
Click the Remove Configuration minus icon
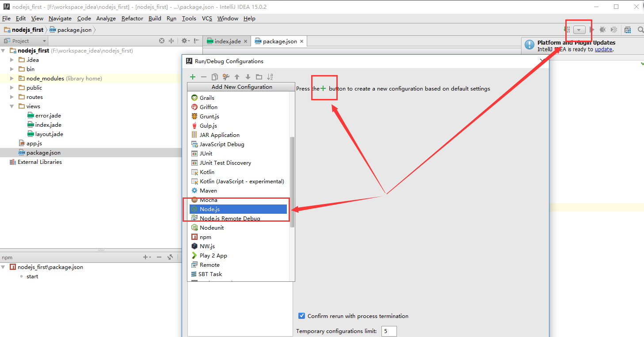point(204,77)
